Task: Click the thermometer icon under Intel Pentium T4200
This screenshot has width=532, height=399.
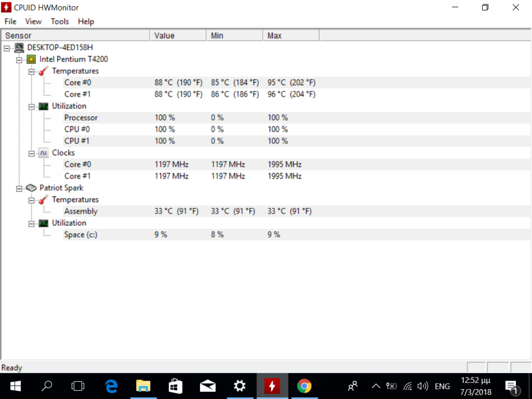Action: coord(43,71)
